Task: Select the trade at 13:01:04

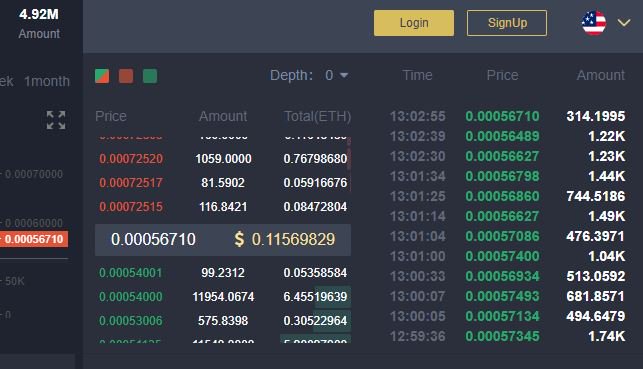Action: (x=507, y=236)
